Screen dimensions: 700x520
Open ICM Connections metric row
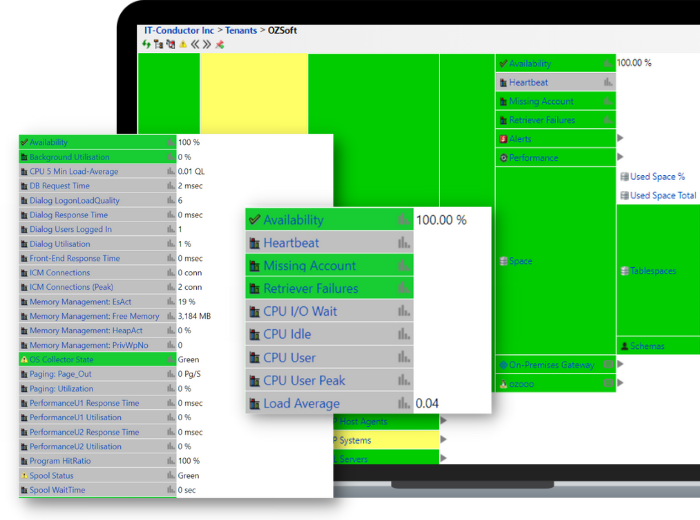pyautogui.click(x=97, y=273)
